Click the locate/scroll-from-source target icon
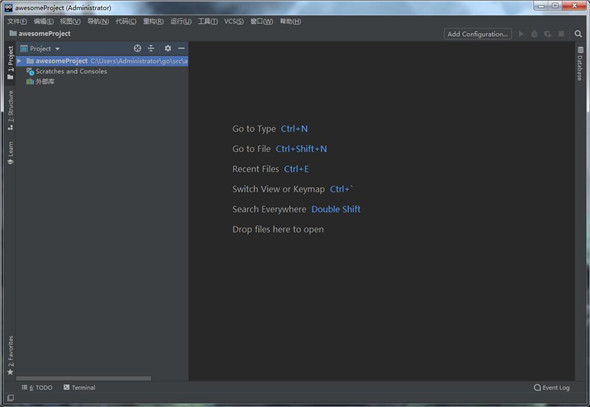The image size is (590, 407). (x=137, y=48)
